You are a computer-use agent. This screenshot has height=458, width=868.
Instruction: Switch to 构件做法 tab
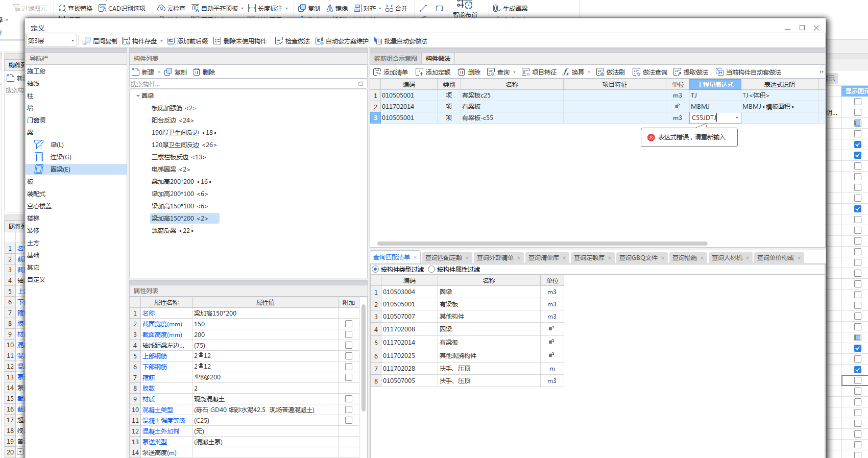click(438, 59)
